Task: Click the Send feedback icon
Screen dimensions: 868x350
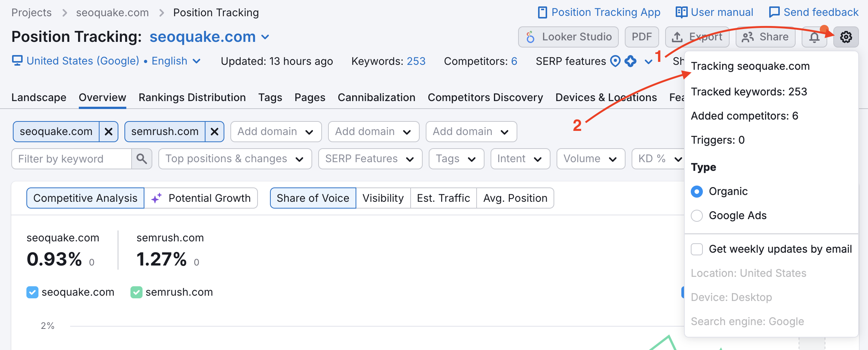Action: (x=774, y=12)
